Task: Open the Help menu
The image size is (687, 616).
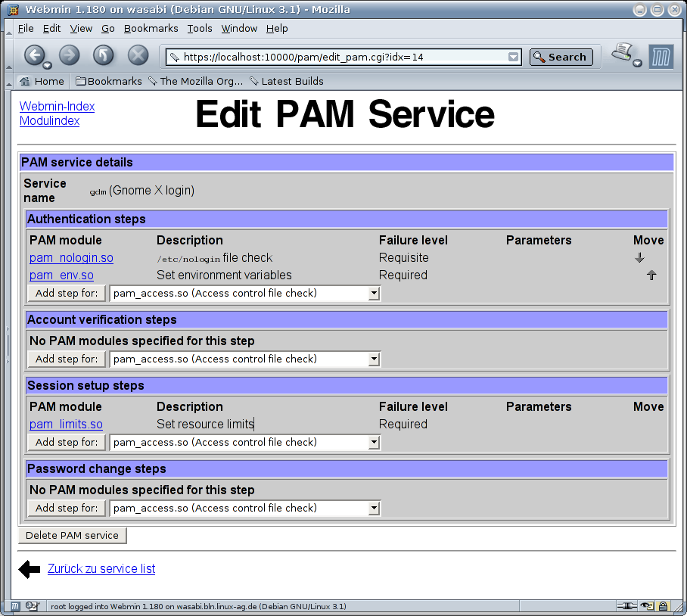Action: pos(277,29)
